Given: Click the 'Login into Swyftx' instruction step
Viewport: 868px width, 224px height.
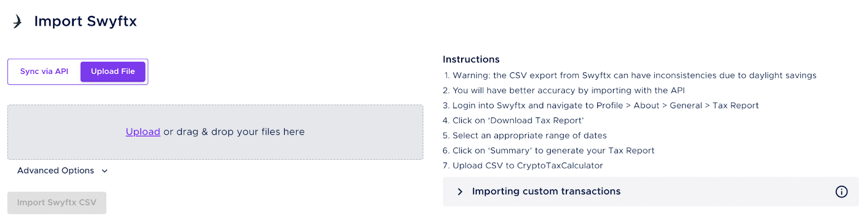Looking at the screenshot, I should point(601,105).
